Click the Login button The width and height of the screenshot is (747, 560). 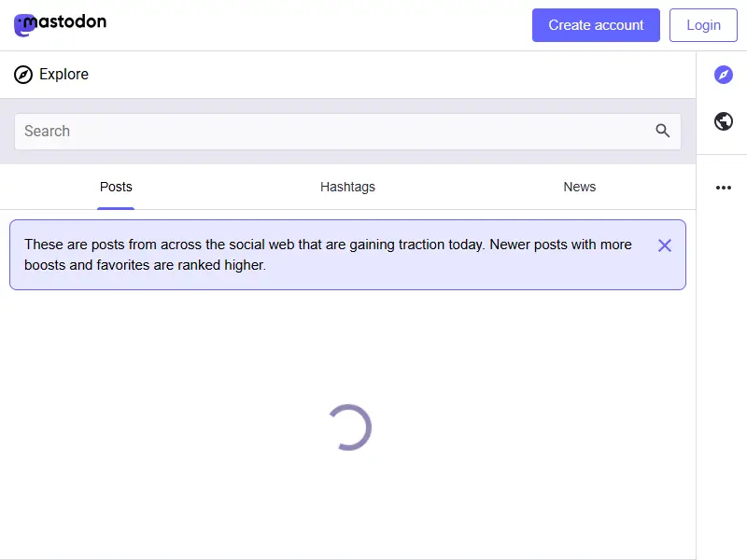(703, 25)
